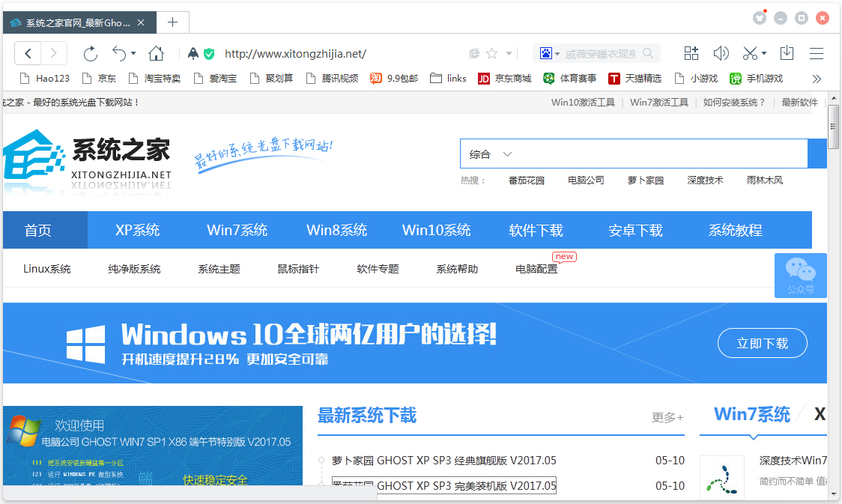Click the skin shirt icon in title bar

point(760,18)
